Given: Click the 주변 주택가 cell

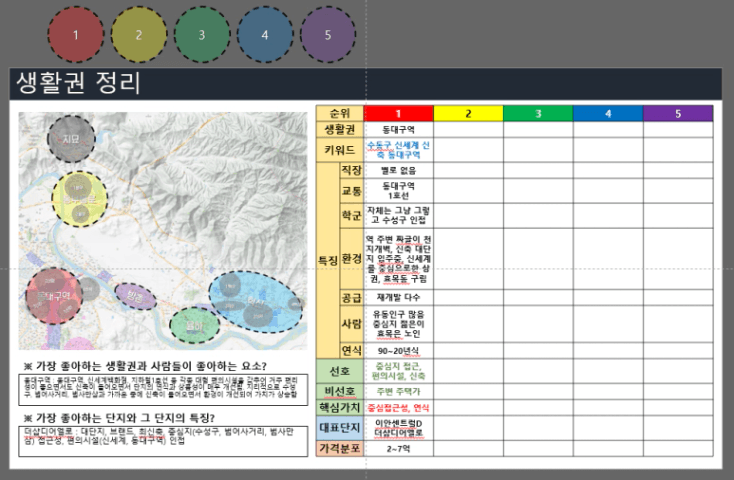Looking at the screenshot, I should (398, 391).
